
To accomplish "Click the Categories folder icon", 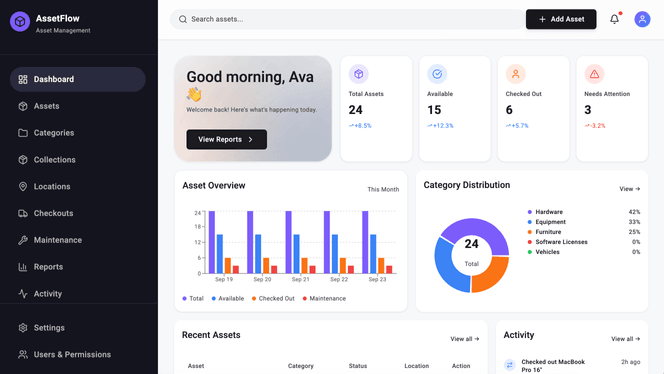I will pos(23,133).
